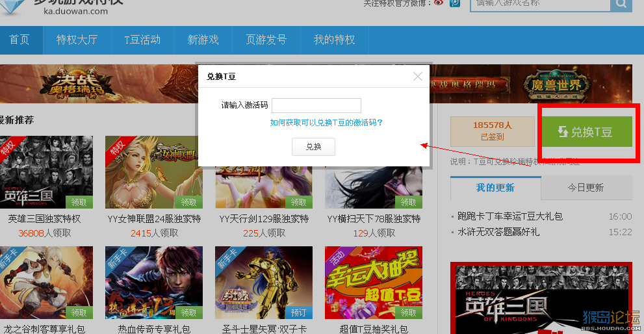644x334 pixels.
Task: Click the 36808人领取 count text
Action: pos(44,233)
